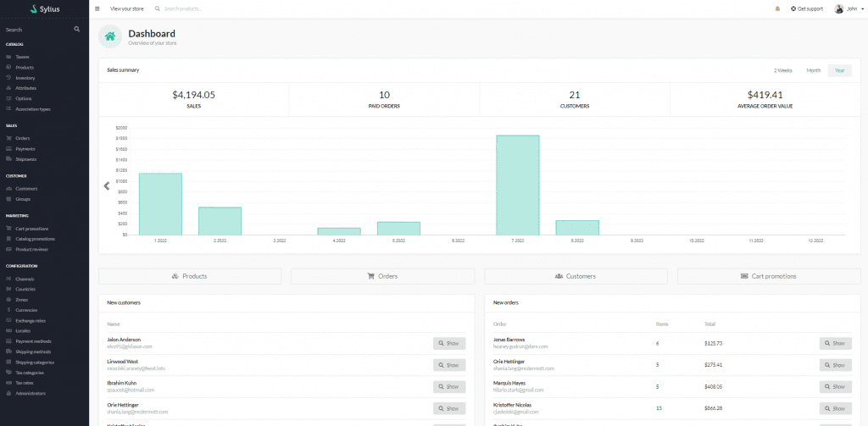The width and height of the screenshot is (868, 426).
Task: Open Exchange rates in sidebar
Action: coord(31,320)
